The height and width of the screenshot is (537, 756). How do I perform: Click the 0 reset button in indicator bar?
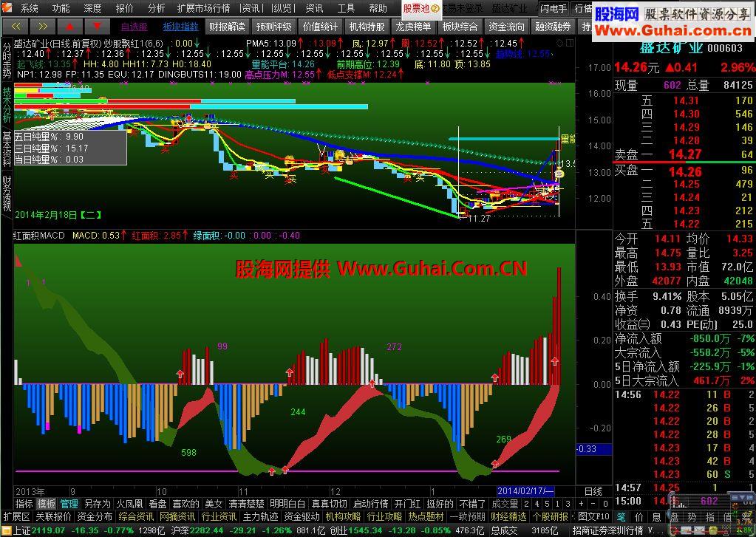pyautogui.click(x=605, y=504)
